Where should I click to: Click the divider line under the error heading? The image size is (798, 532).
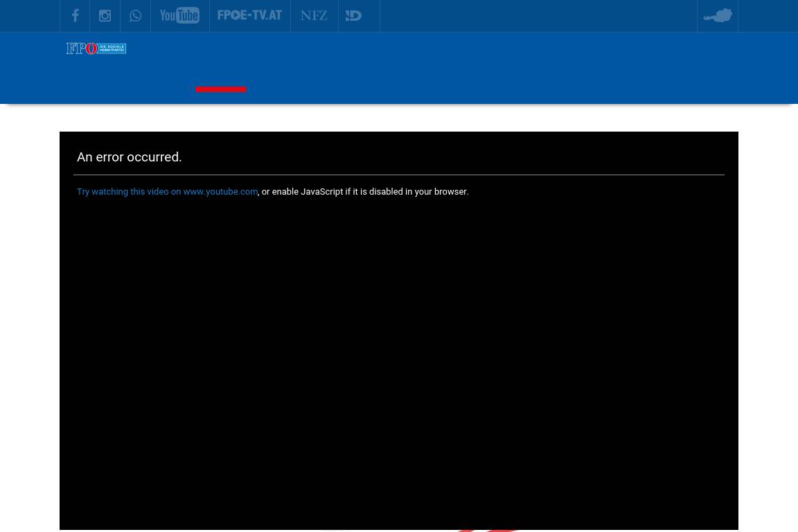pyautogui.click(x=398, y=175)
